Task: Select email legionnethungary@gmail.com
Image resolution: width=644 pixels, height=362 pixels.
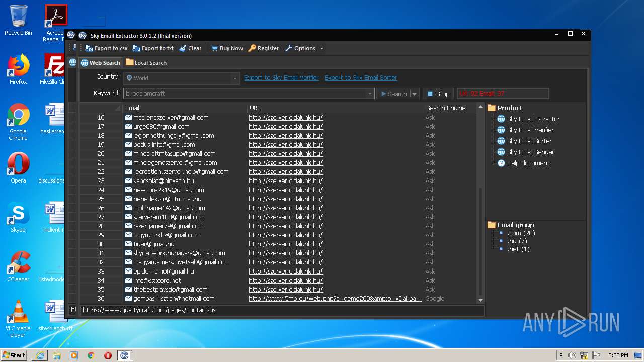Action: point(174,136)
